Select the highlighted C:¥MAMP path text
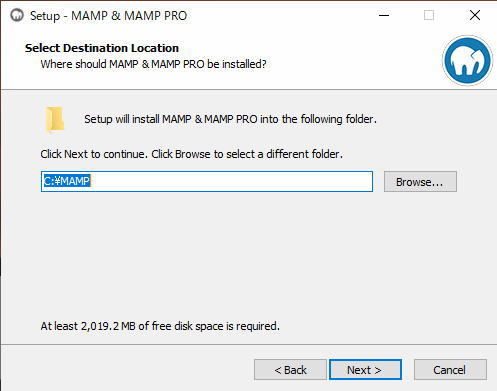The image size is (497, 391). [67, 181]
